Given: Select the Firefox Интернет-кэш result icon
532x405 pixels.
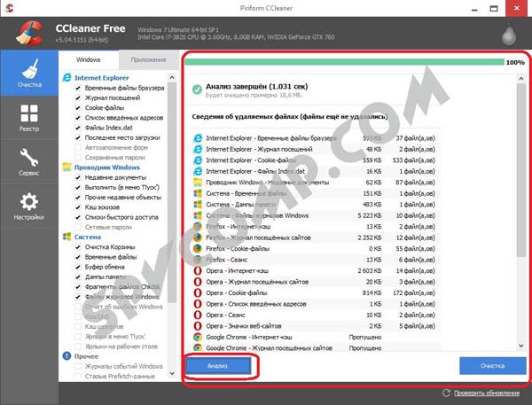Looking at the screenshot, I should [197, 225].
